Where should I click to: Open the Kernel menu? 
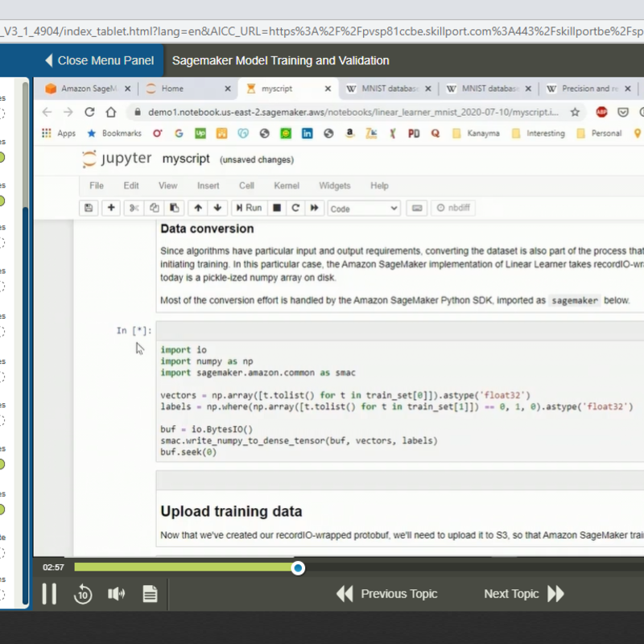point(287,186)
